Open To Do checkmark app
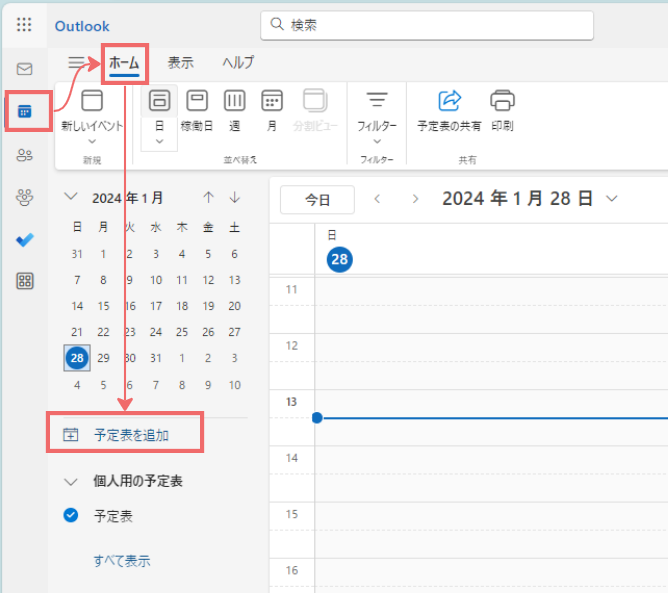Viewport: 668px width, 593px height. tap(24, 239)
